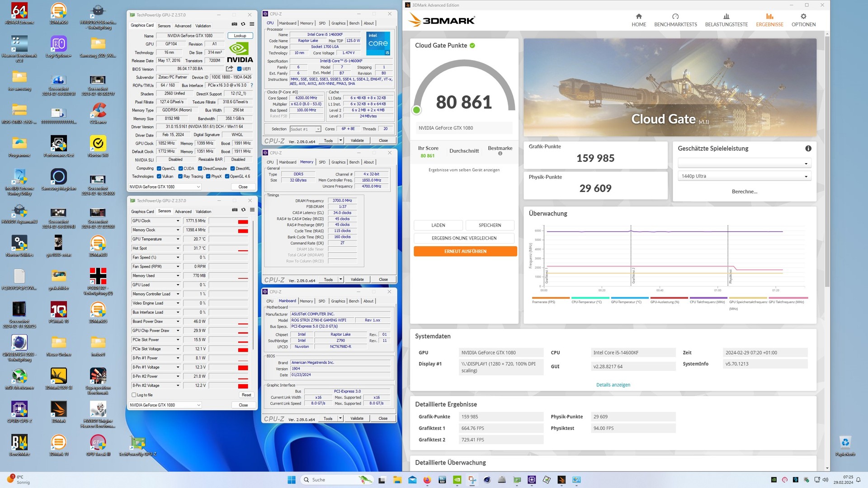Open Logi Options+ desktop icon
Viewport: 868px width, 488px height.
59,47
